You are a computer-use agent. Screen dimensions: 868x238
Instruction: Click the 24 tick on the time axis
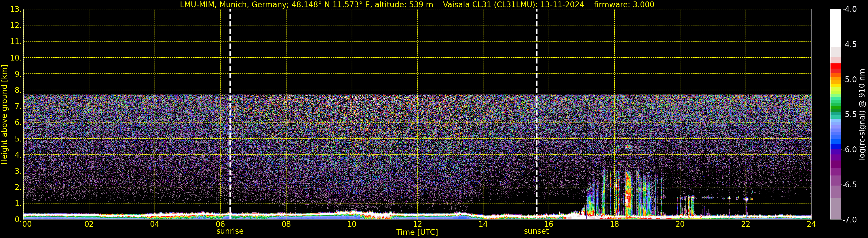pyautogui.click(x=811, y=224)
